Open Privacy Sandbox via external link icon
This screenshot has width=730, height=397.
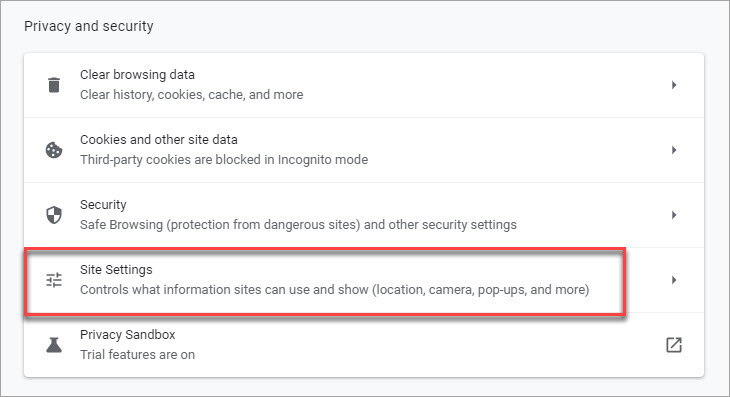pyautogui.click(x=674, y=345)
